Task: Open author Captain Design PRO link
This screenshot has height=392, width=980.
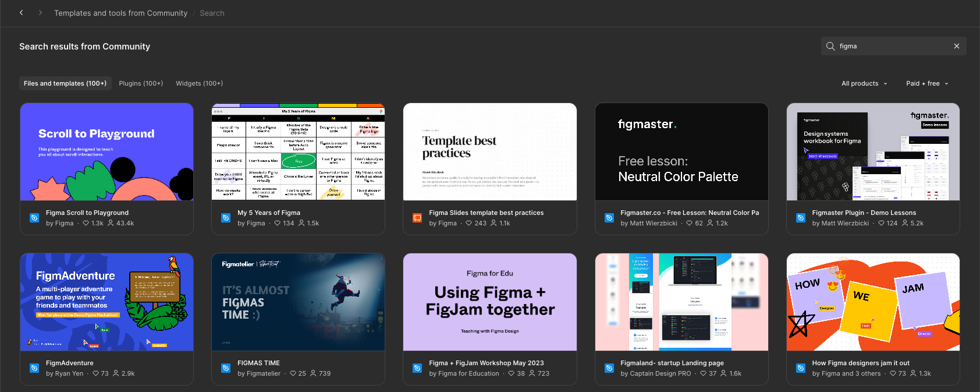Action: tap(656, 373)
